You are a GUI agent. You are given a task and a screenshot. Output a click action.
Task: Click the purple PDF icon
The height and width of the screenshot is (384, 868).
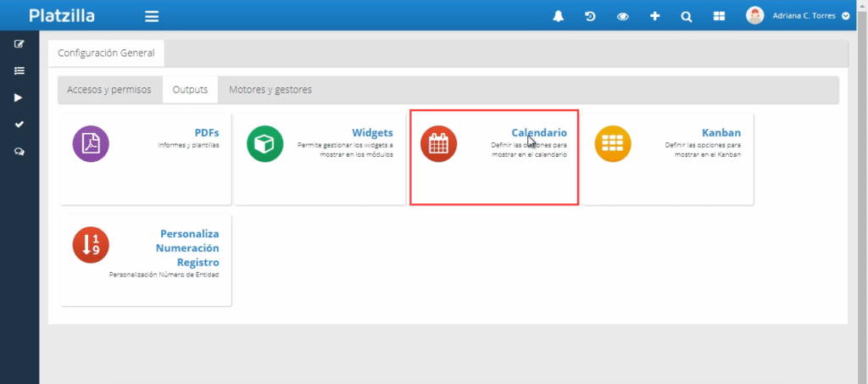91,144
